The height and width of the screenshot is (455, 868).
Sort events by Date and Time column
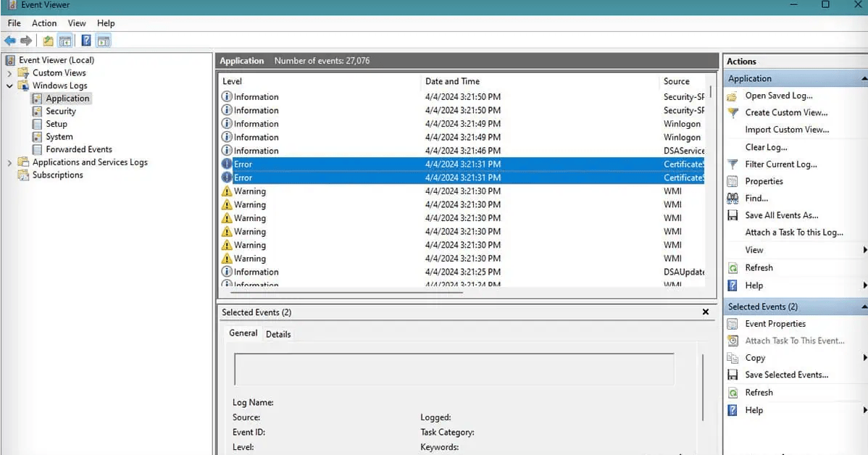pyautogui.click(x=452, y=82)
